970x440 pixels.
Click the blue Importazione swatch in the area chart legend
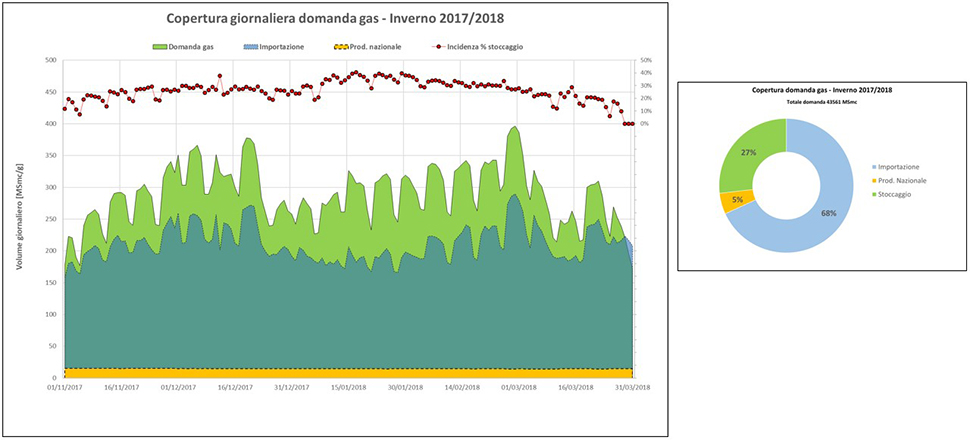point(251,46)
